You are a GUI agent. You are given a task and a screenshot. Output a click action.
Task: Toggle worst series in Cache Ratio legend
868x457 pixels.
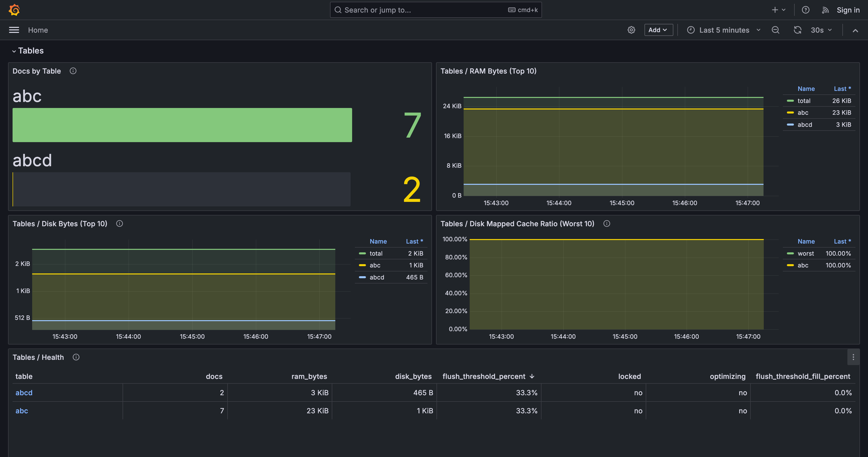805,253
